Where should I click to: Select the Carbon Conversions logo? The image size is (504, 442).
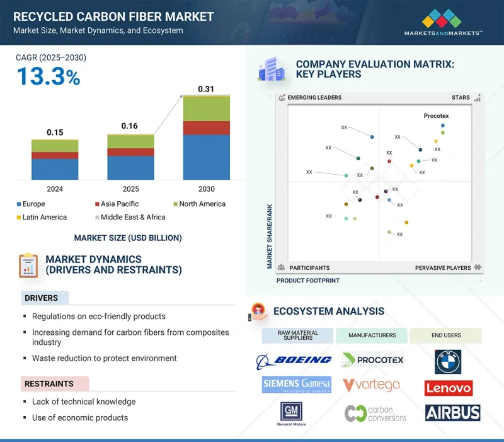click(x=375, y=414)
